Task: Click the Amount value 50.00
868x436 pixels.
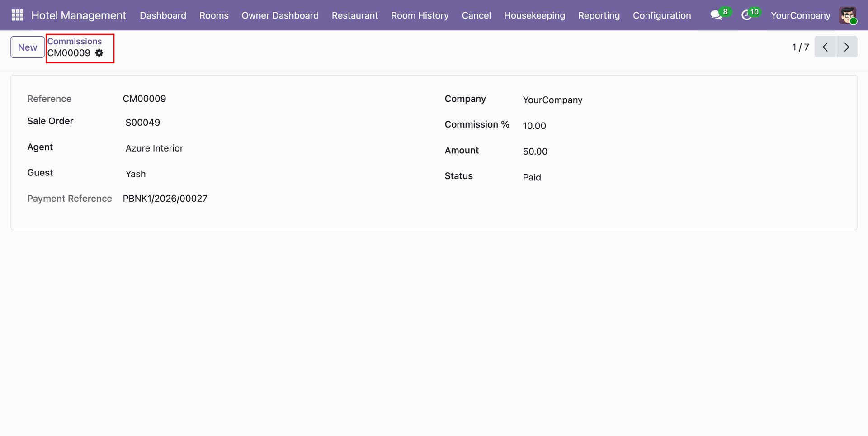Action: [x=535, y=152]
